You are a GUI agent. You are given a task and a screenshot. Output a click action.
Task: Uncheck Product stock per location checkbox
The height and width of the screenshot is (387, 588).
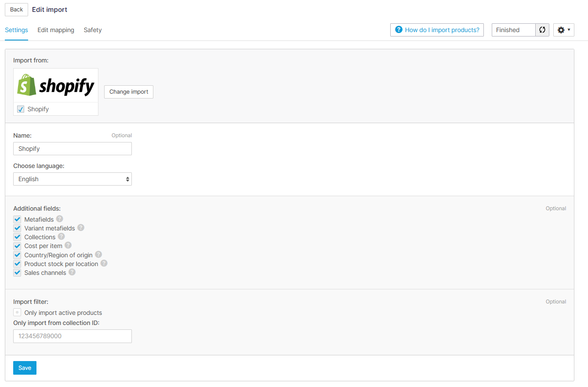coord(17,264)
